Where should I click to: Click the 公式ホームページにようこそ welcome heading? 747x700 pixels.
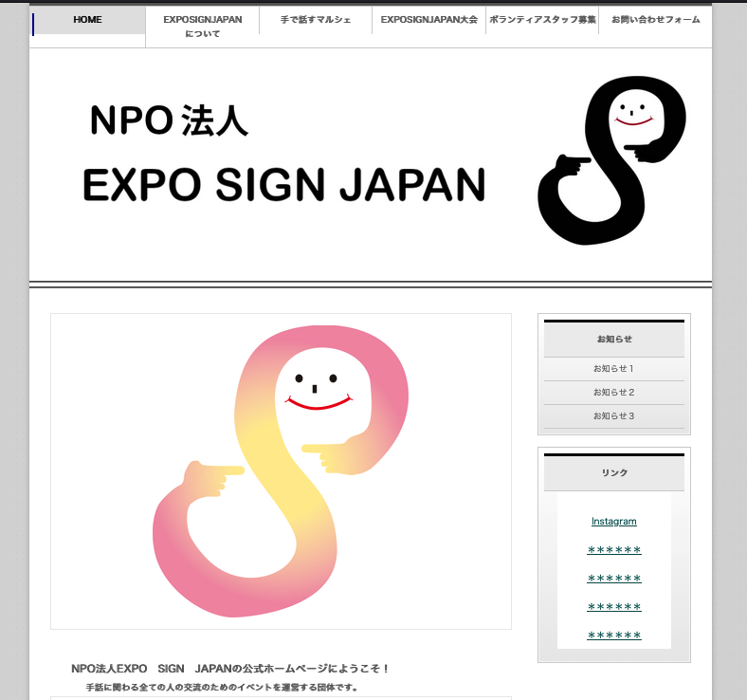coord(230,669)
